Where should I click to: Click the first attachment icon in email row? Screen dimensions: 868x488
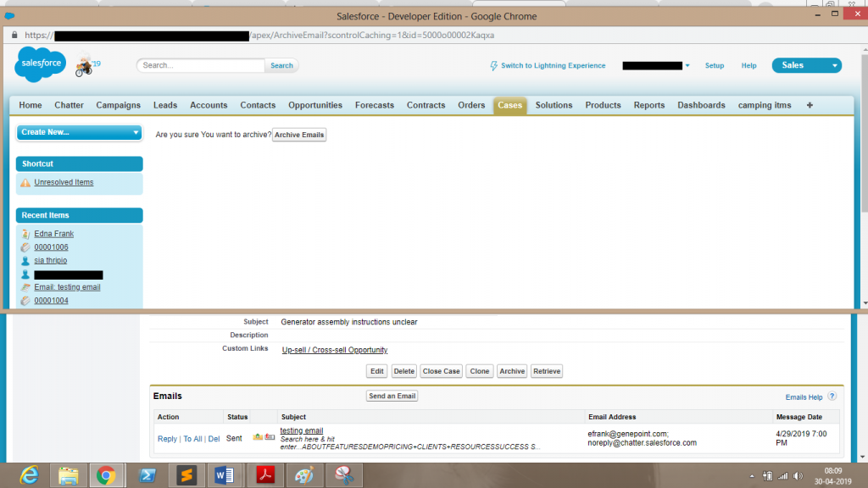258,437
